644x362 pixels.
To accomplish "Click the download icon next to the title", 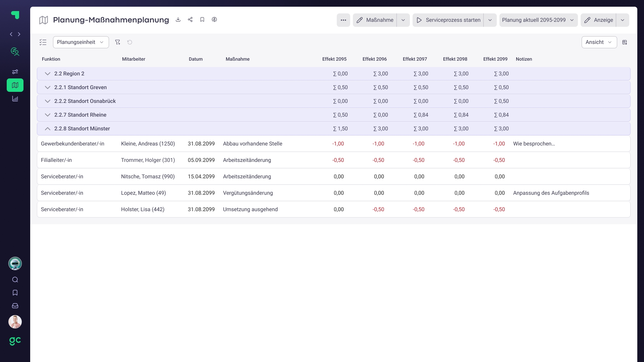I will tap(178, 20).
